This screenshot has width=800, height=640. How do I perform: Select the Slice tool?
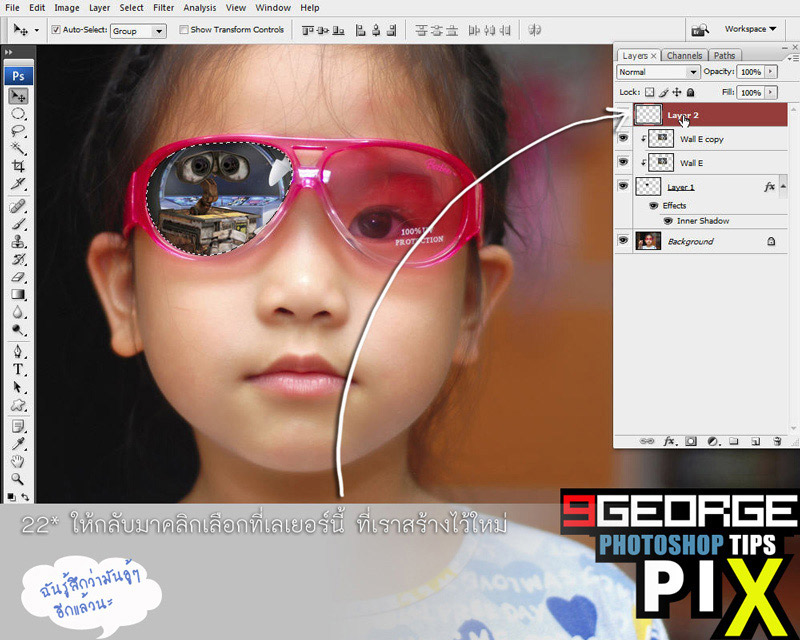[18, 183]
